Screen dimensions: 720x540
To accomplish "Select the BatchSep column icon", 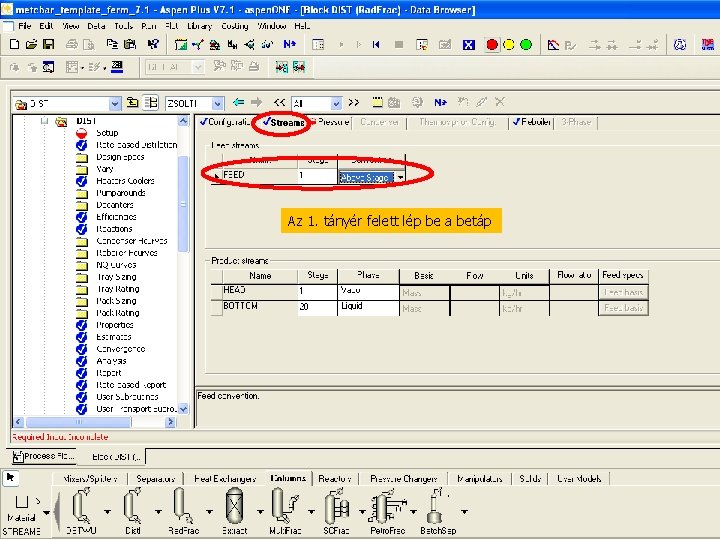I will [436, 508].
